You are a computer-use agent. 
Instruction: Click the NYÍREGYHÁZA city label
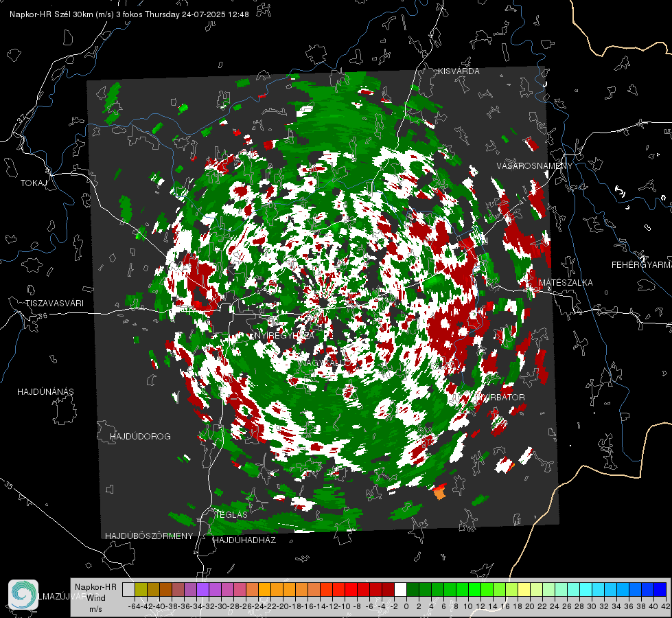(x=285, y=335)
